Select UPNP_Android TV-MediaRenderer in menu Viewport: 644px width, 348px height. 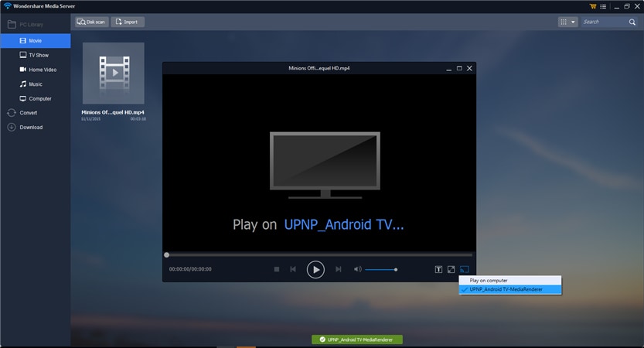(510, 289)
